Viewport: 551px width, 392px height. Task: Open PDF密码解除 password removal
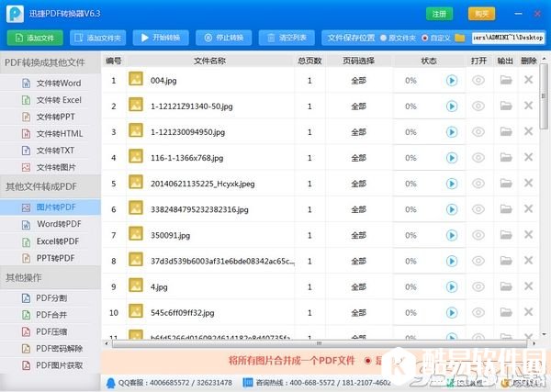click(x=51, y=349)
